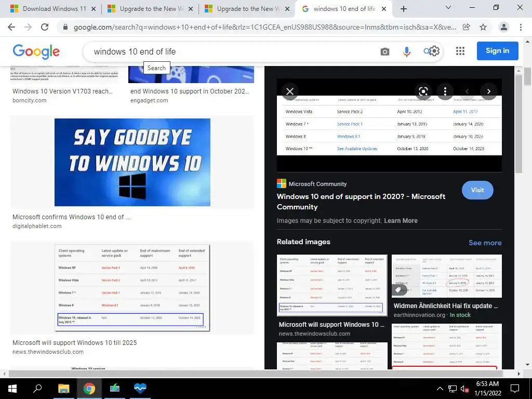Click the Chrome taskbar icon
The width and height of the screenshot is (532, 399).
coord(89,389)
